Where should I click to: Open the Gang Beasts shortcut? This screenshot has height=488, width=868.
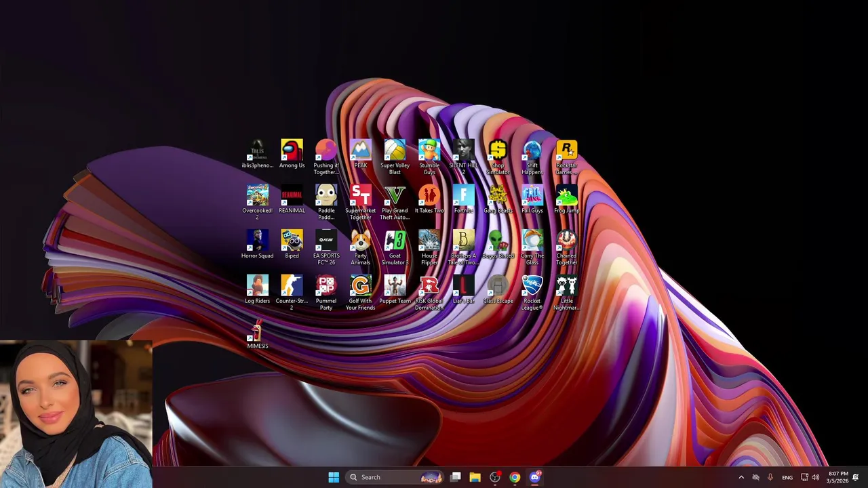[x=498, y=199]
